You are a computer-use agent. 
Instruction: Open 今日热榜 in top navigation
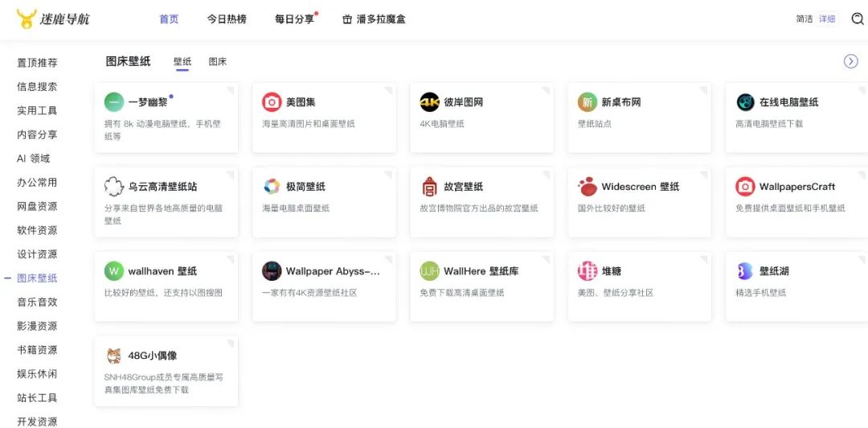[227, 19]
